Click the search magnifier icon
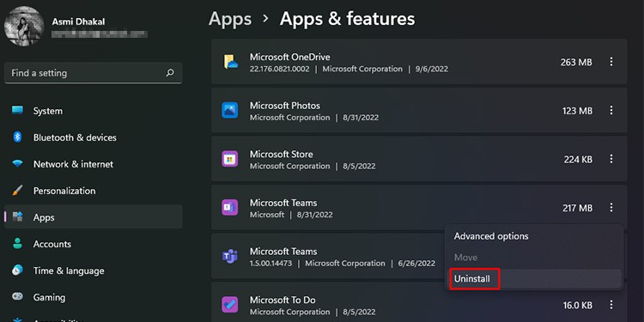Viewport: 644px width, 322px height. tap(170, 73)
